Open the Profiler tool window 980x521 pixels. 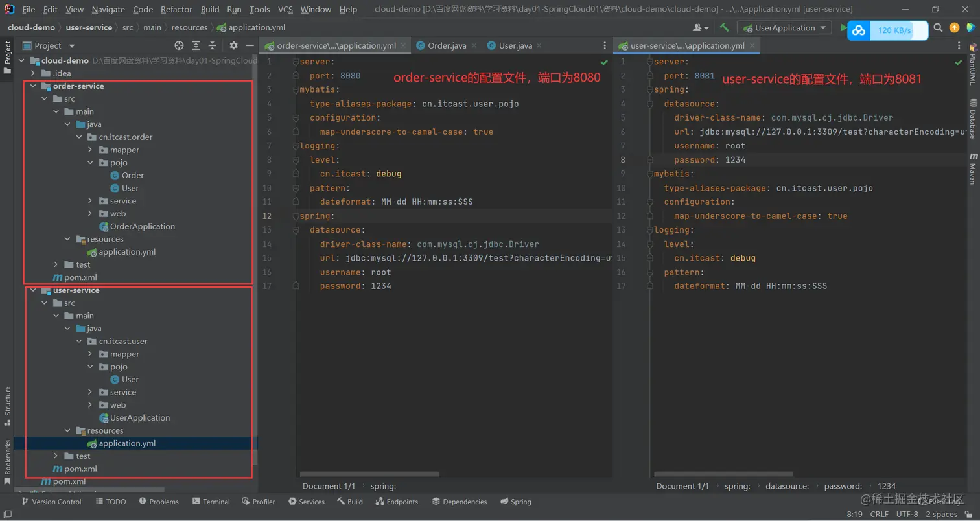pyautogui.click(x=259, y=502)
